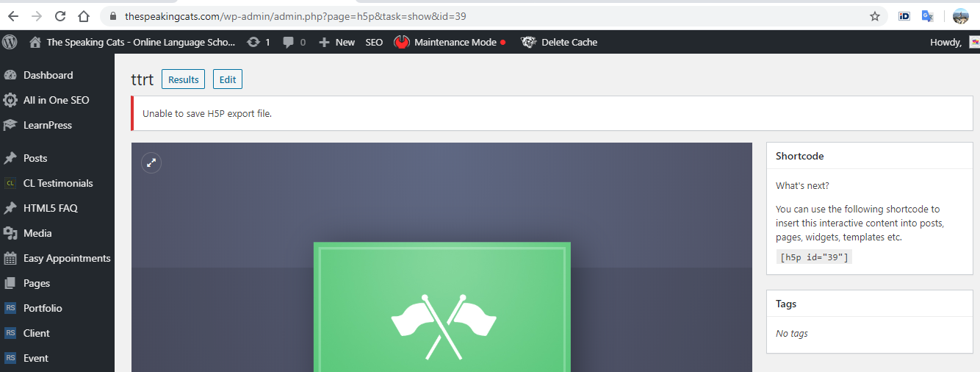
Task: Click Delete Cache in admin bar
Action: point(559,42)
